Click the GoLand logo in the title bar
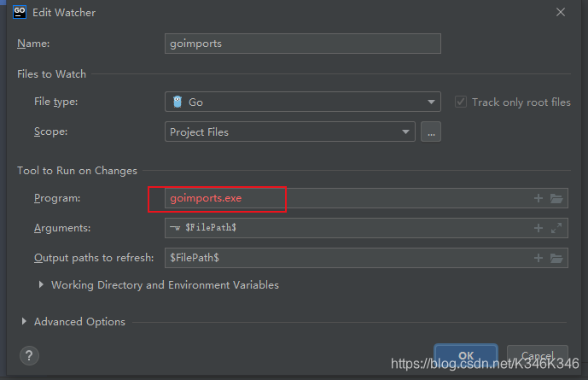 point(19,12)
